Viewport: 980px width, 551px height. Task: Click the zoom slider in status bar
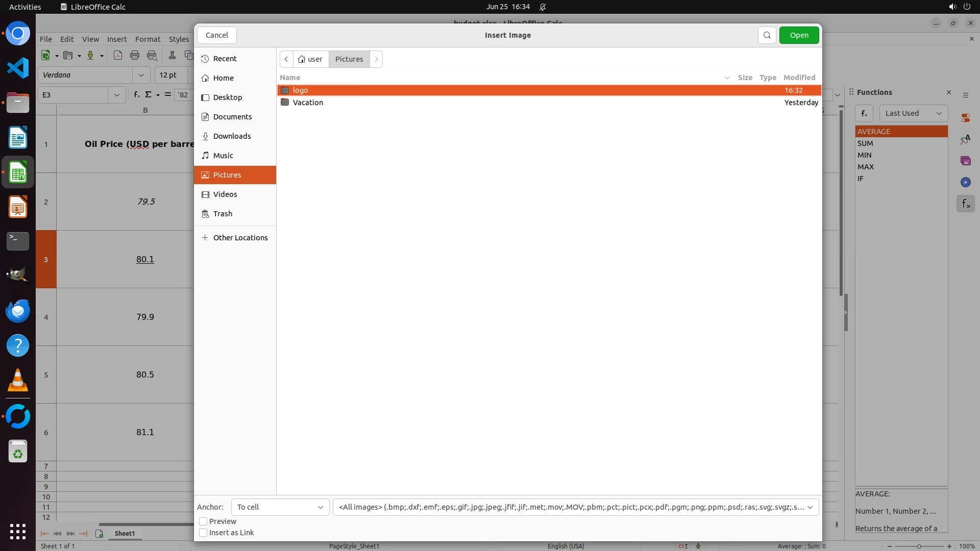(919, 546)
